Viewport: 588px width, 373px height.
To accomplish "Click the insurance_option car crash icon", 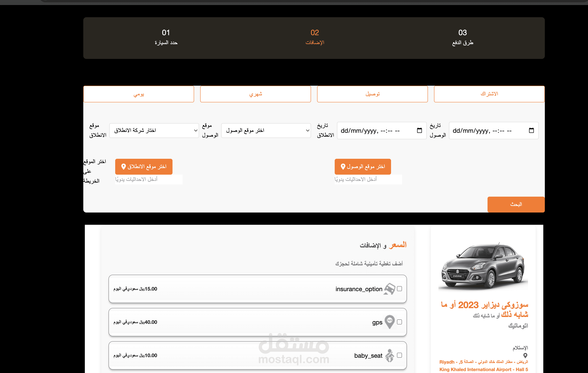I will 390,289.
